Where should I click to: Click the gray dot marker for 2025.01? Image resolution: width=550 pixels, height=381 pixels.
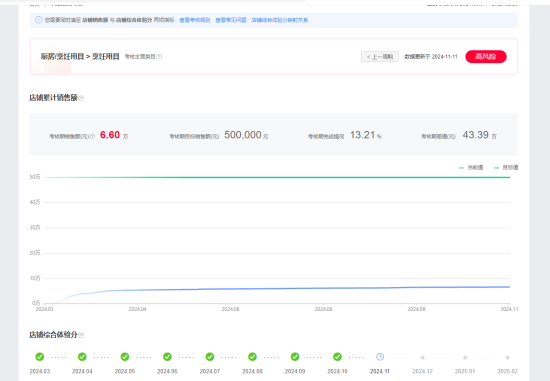click(465, 357)
